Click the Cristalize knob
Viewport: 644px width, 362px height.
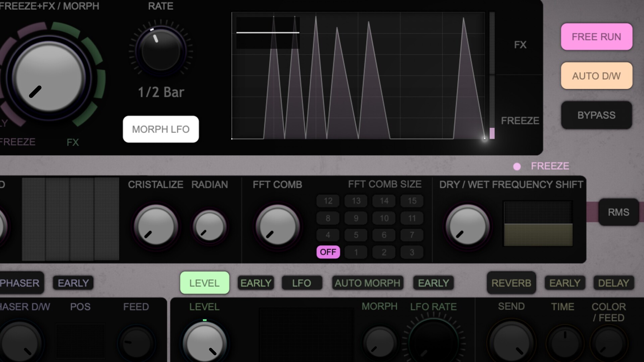(x=156, y=226)
